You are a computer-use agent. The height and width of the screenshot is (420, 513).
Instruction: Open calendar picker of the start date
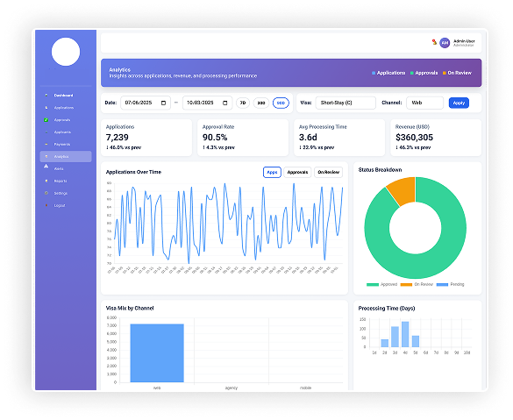coord(164,103)
